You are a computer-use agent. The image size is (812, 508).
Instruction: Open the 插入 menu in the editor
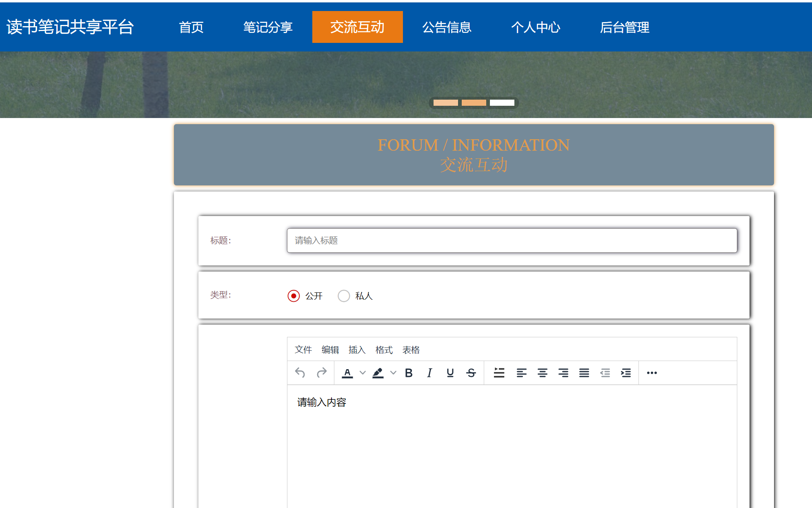pos(357,350)
